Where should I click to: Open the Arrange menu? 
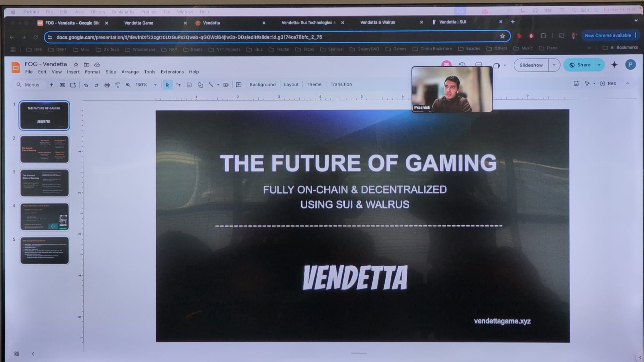[x=130, y=72]
